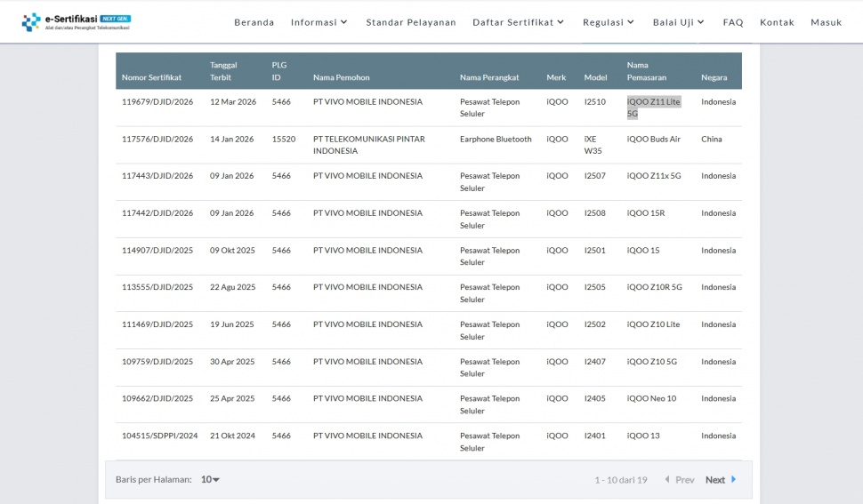Click the Next page arrow icon

734,480
